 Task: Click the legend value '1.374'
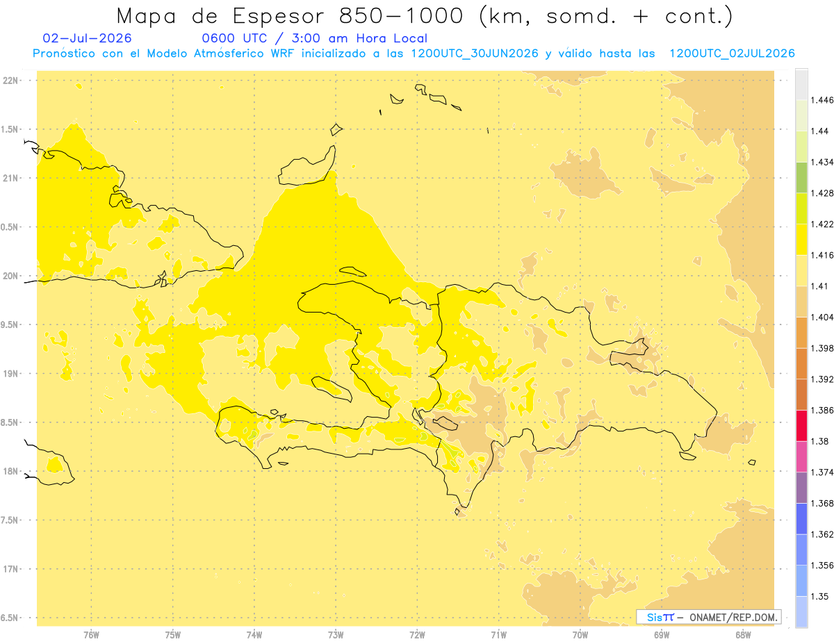(823, 472)
